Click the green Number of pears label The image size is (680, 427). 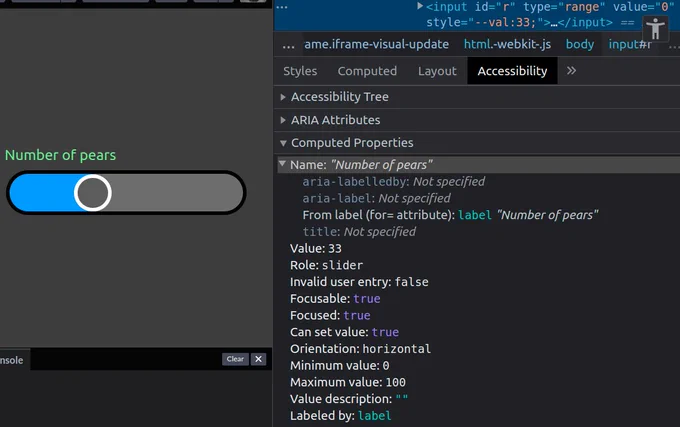pos(60,155)
